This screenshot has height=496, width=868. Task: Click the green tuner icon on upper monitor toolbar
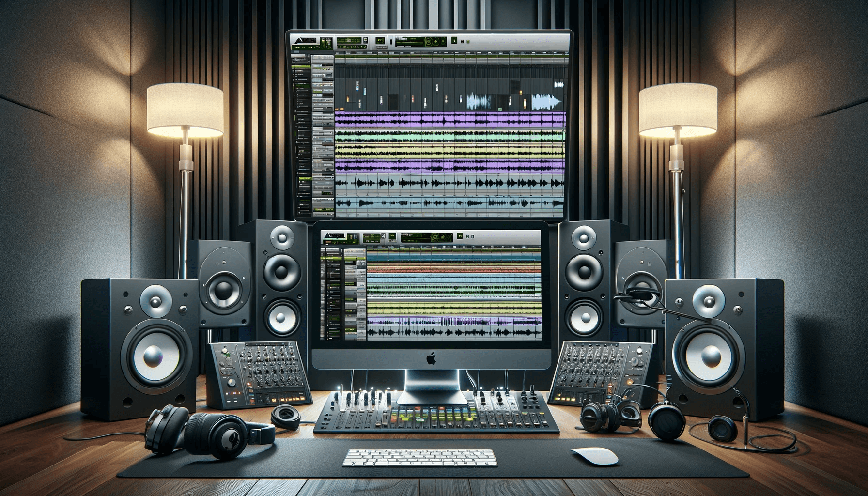click(x=454, y=40)
